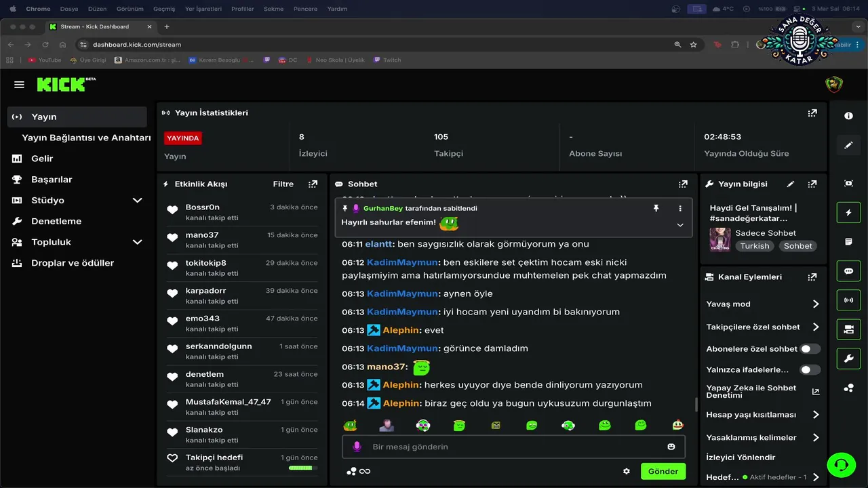Click the Sohbet category tag
The height and width of the screenshot is (488, 868).
[x=797, y=246]
